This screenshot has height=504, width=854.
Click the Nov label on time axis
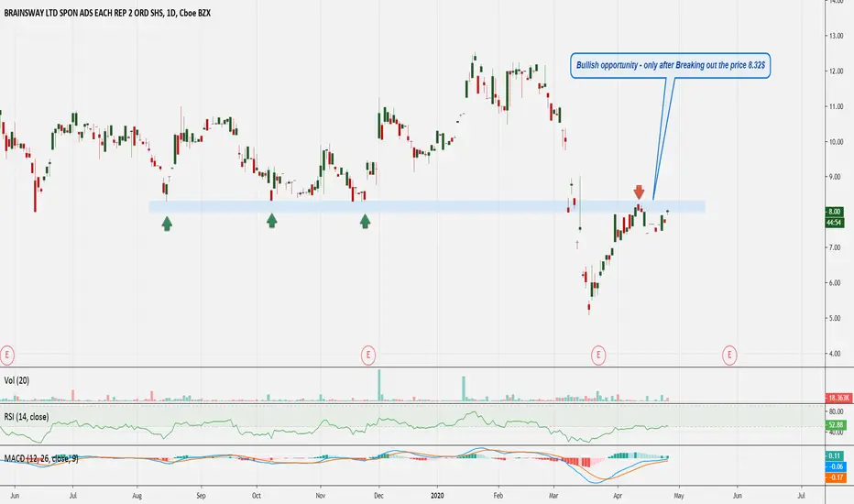(x=321, y=496)
